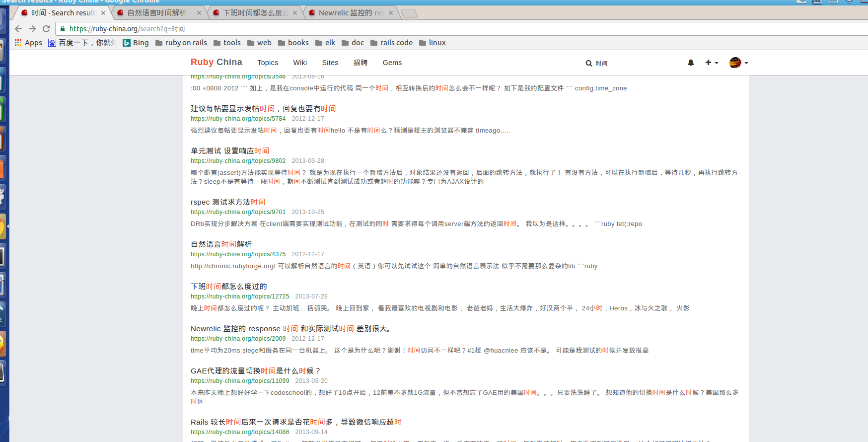868x442 pixels.
Task: Open the ruby on rails bookmark folder
Action: pos(181,43)
